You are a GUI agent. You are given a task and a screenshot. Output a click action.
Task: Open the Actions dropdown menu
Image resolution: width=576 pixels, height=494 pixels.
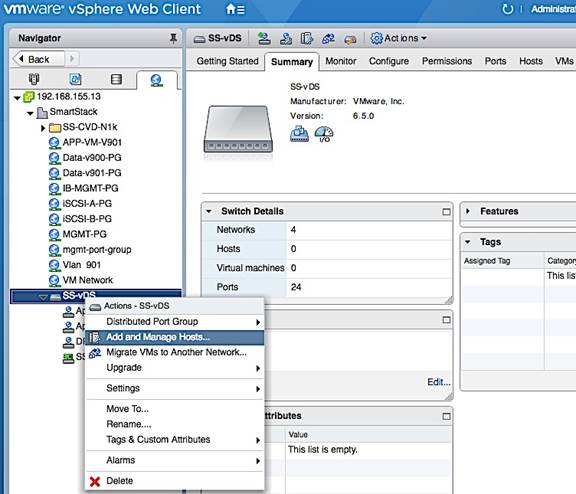[399, 38]
